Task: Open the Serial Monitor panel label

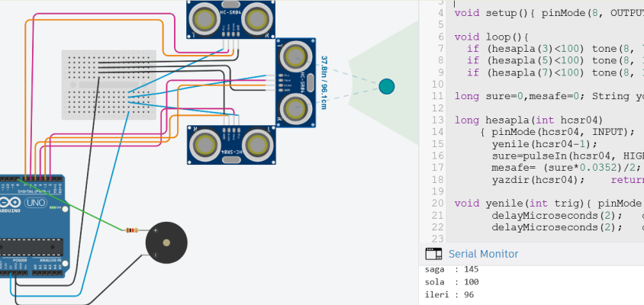Action: coord(482,254)
